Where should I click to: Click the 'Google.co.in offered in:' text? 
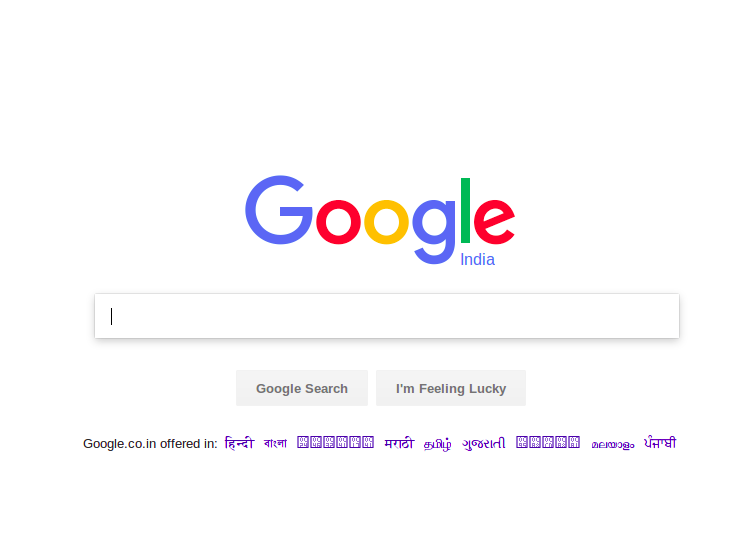tap(150, 443)
